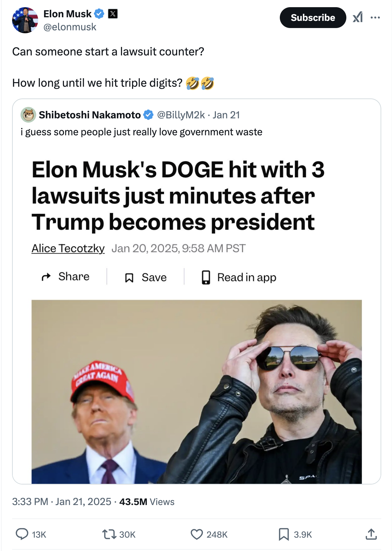Repost this tweet via retweet icon
The width and height of the screenshot is (392, 551).
pyautogui.click(x=109, y=534)
